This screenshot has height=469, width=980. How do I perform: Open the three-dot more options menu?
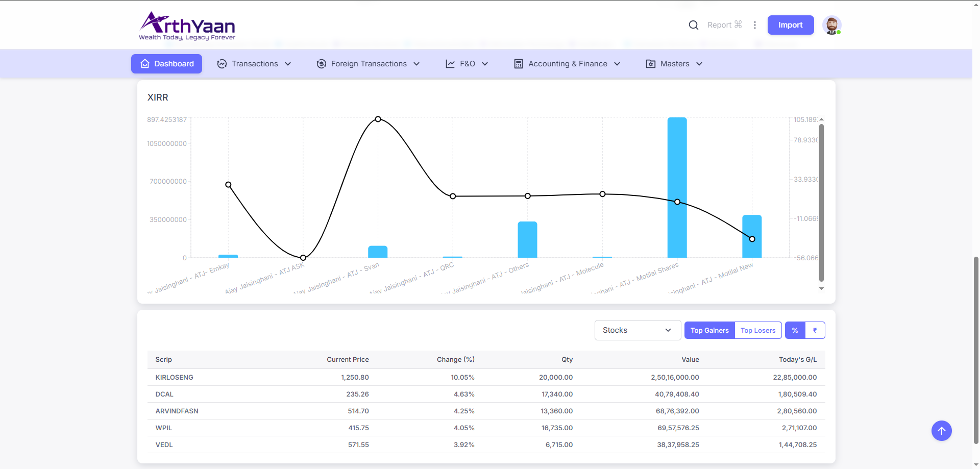click(x=755, y=25)
